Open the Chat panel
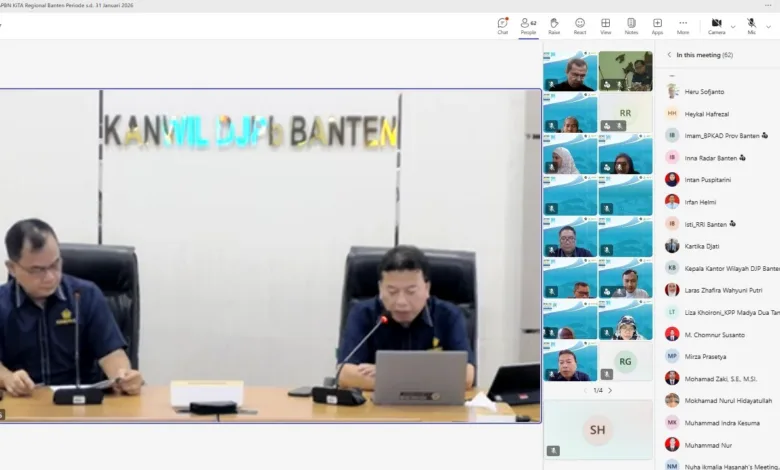 [502, 24]
